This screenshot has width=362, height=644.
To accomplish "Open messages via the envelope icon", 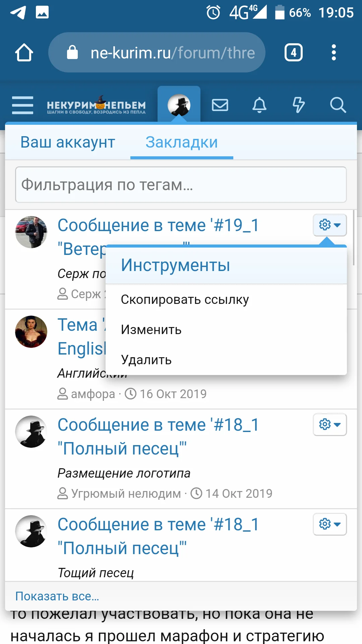I will click(x=220, y=105).
